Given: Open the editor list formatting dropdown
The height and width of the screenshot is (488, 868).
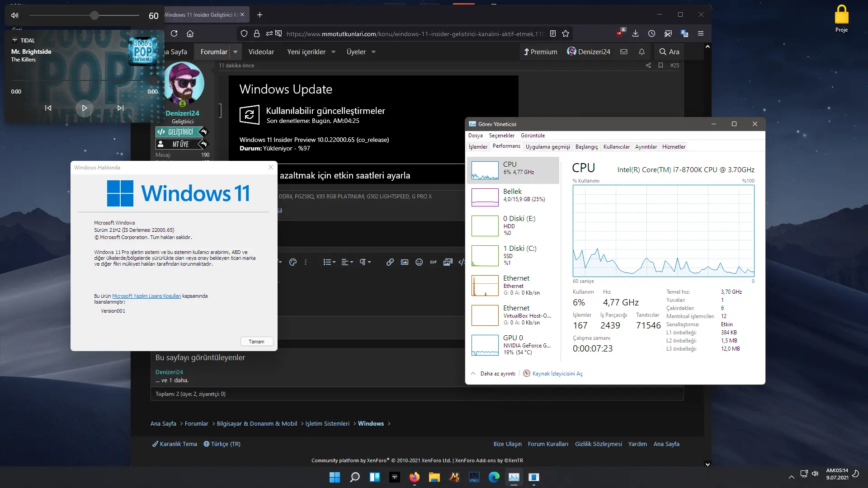Looking at the screenshot, I should (x=330, y=262).
